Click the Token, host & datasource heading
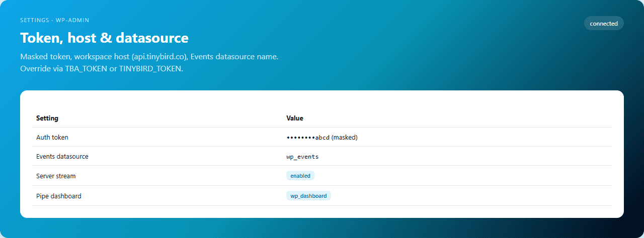 pos(104,38)
